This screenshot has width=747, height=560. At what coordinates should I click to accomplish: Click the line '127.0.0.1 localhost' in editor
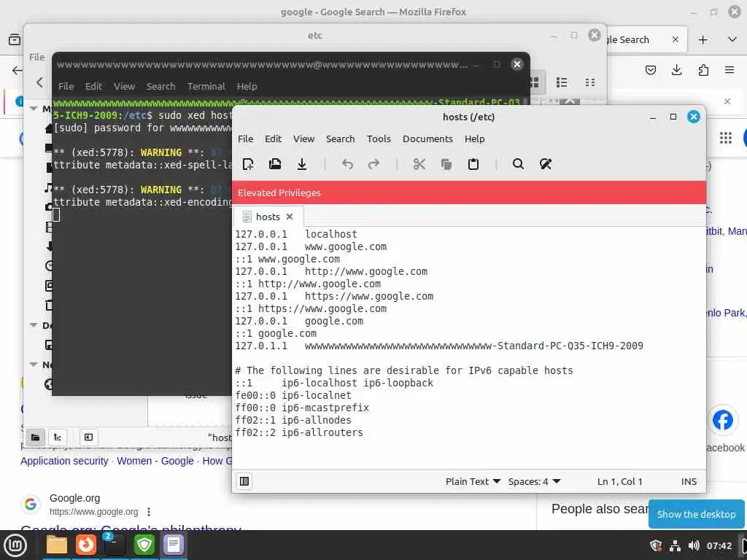296,234
